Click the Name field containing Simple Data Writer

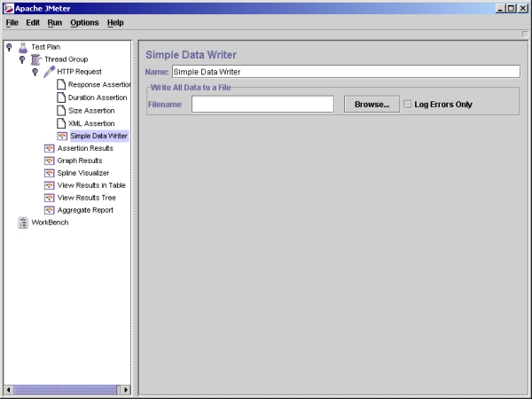point(345,72)
